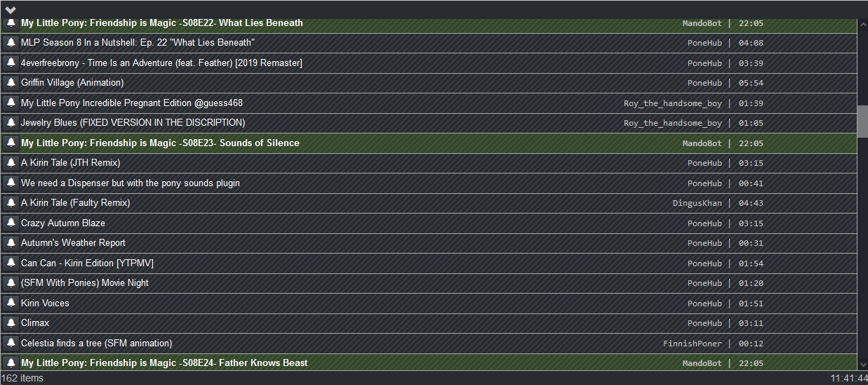868x385 pixels.
Task: Click the 04:08 duration
Action: tap(751, 43)
